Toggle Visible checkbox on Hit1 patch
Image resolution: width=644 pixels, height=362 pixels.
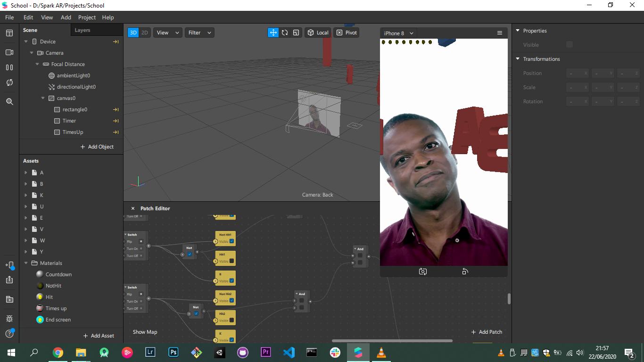231,261
